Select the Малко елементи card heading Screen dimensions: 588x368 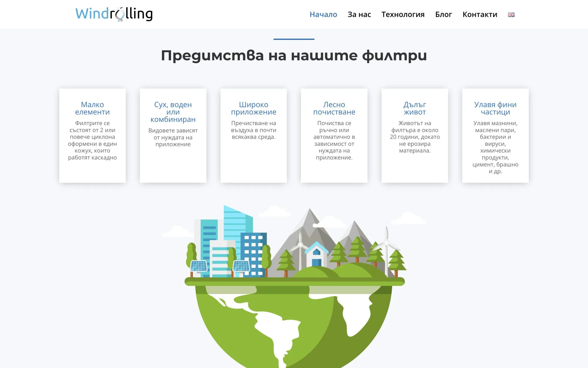pos(92,108)
